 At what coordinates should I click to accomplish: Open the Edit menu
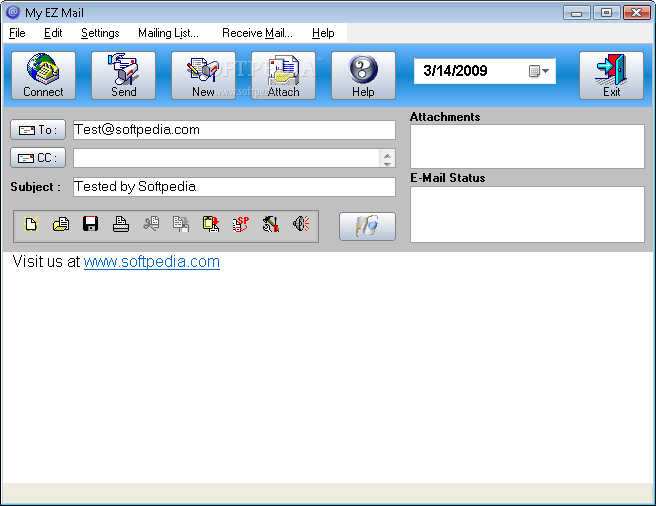(x=53, y=33)
